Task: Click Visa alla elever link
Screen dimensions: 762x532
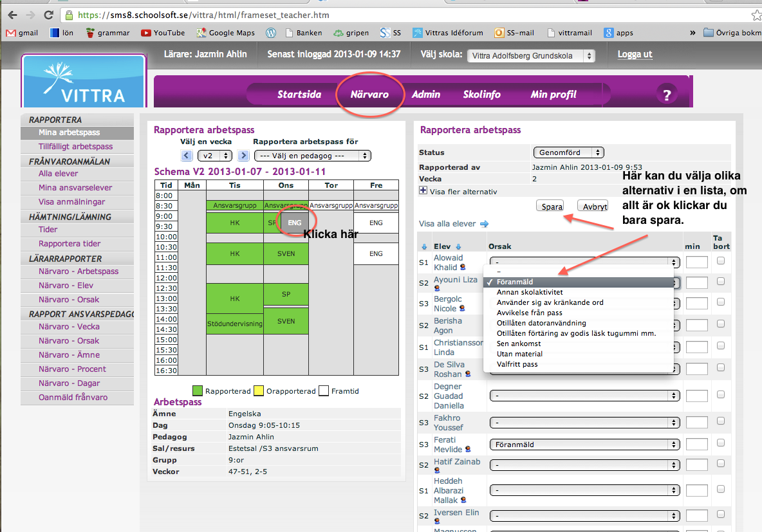Action: click(x=447, y=224)
